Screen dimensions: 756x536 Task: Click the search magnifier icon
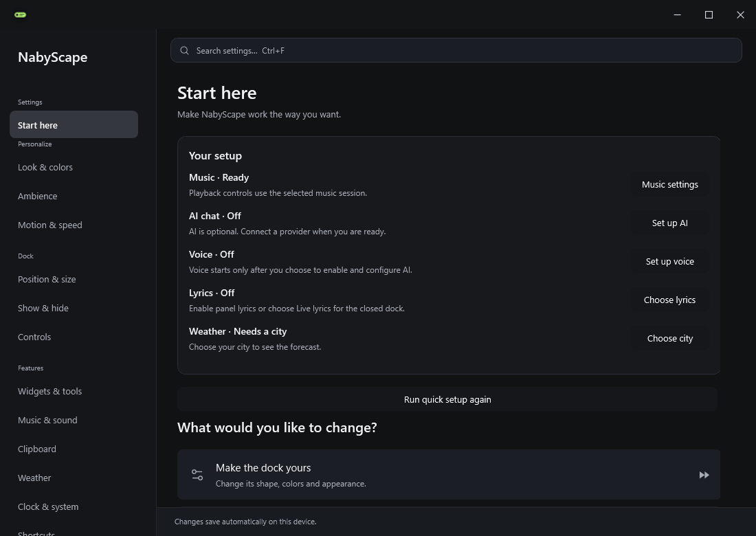184,51
